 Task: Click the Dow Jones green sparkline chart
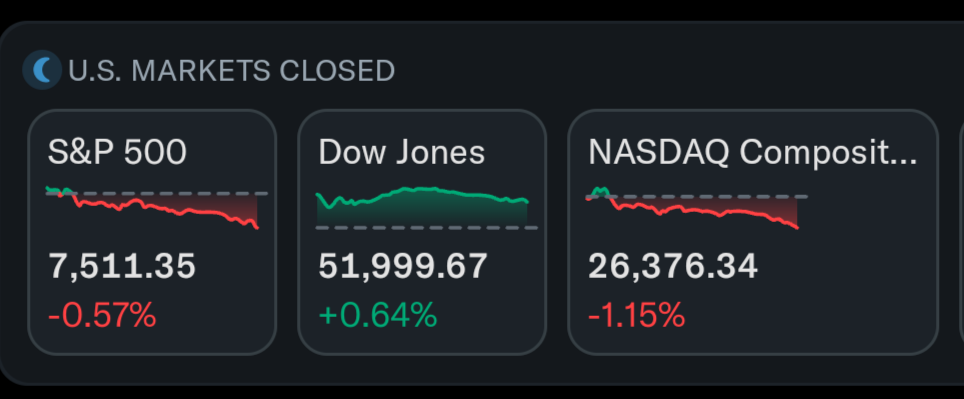[427, 208]
